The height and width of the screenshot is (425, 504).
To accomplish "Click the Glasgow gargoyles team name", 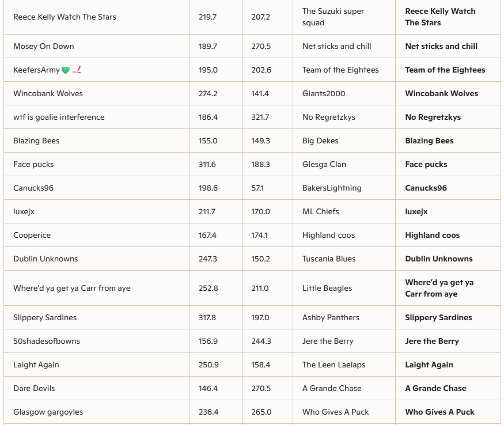I will click(48, 412).
